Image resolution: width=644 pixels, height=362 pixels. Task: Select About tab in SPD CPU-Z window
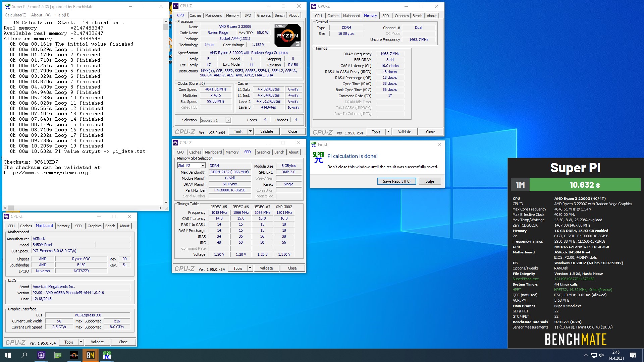tap(293, 152)
